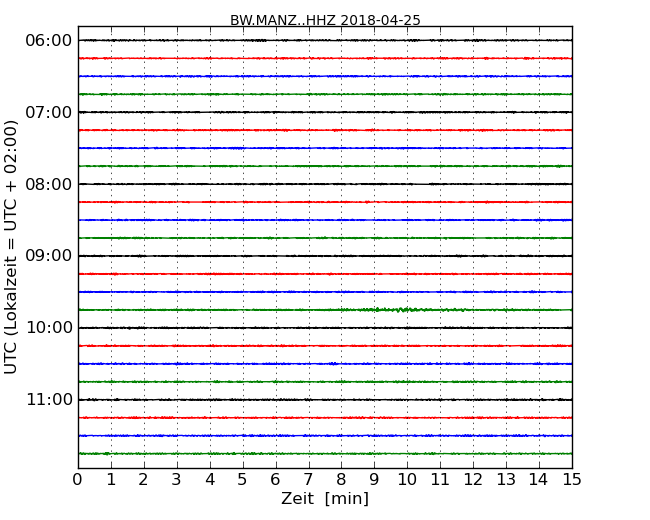Click the 3 minute tick label

click(x=177, y=480)
